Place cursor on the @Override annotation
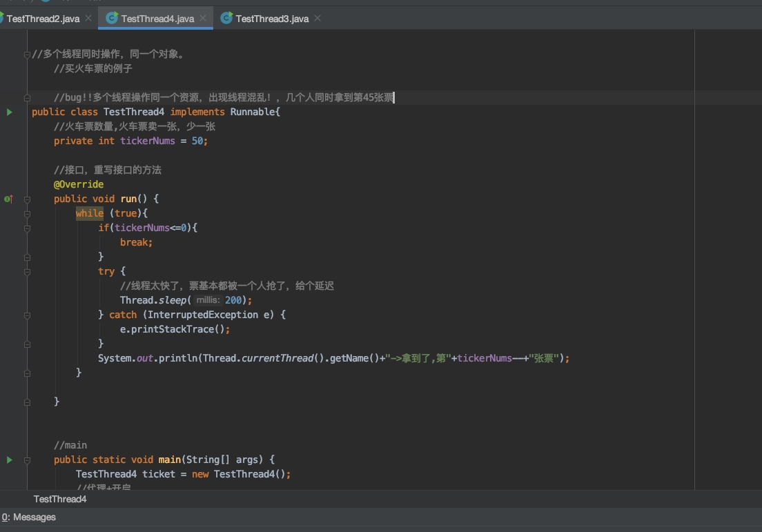 (79, 184)
